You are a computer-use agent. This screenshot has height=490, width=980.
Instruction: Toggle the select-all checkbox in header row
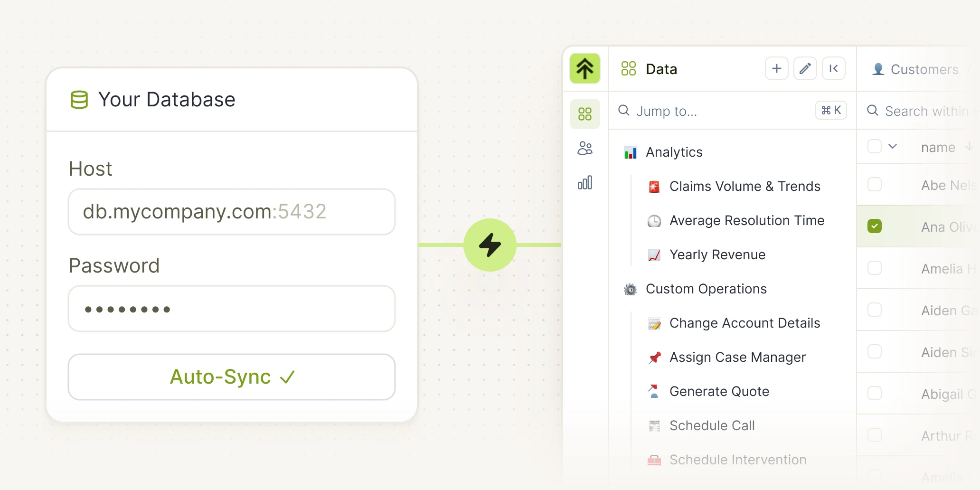(875, 146)
